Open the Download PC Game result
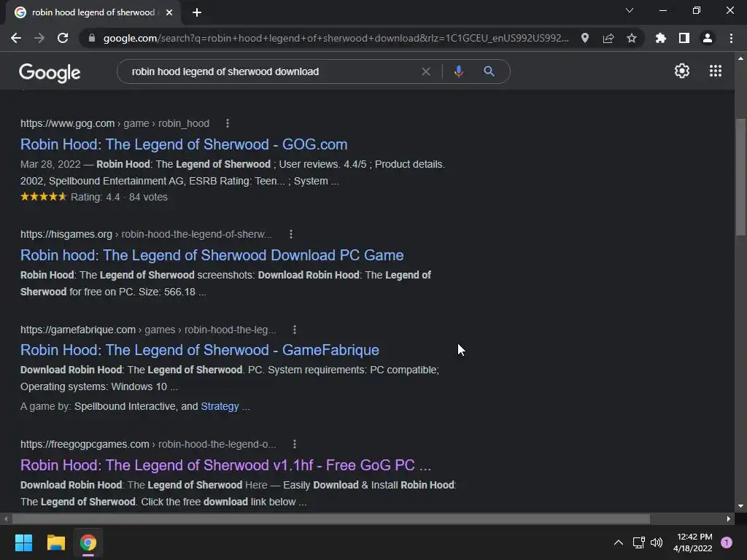 (x=212, y=255)
